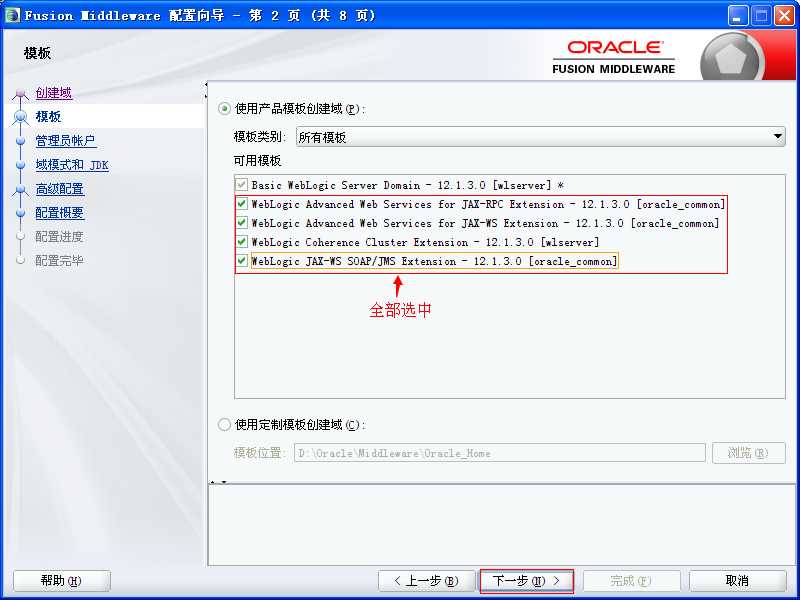Image resolution: width=800 pixels, height=600 pixels.
Task: Minimize the configuration wizard window
Action: coord(737,16)
